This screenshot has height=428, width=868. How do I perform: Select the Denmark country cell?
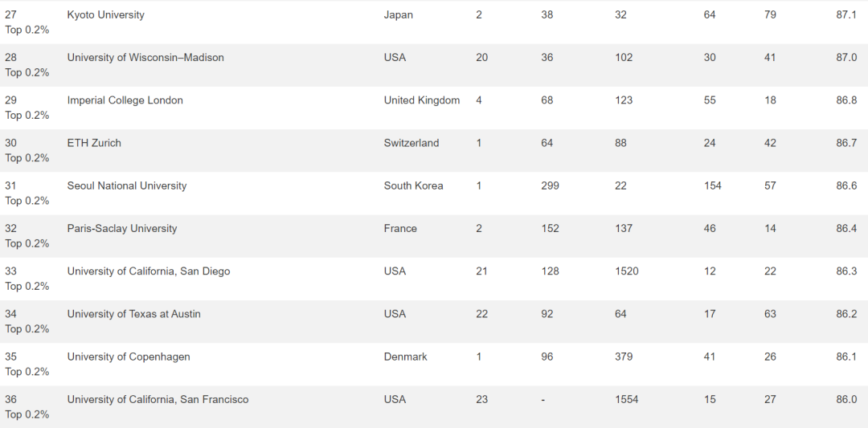[406, 357]
